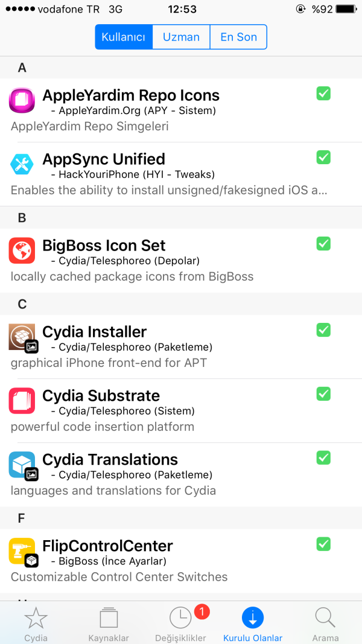Tap the FlipControlCenter yellow drill icon
This screenshot has width=362, height=644.
22,551
